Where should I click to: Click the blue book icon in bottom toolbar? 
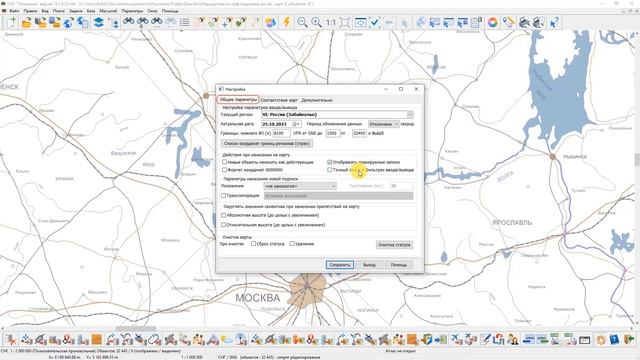point(614,339)
